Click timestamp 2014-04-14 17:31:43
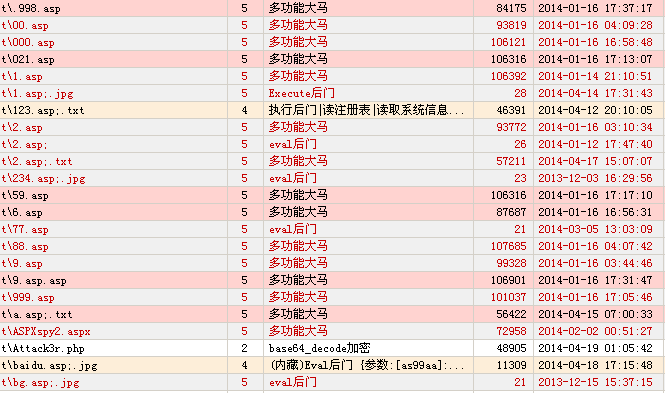Screen dimensions: 665x393 (x=595, y=93)
